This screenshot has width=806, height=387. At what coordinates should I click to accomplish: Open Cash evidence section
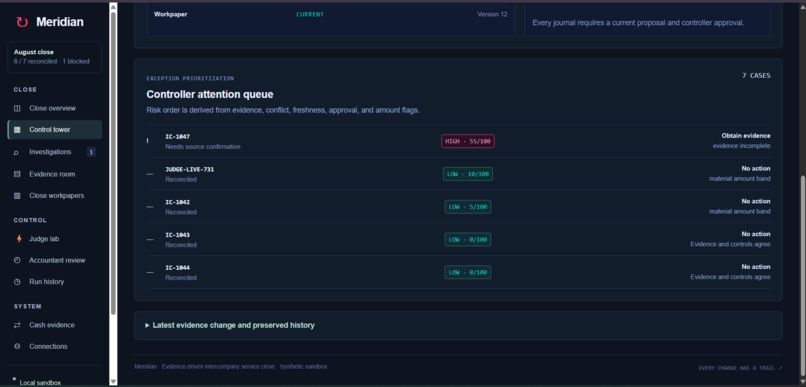pos(52,325)
